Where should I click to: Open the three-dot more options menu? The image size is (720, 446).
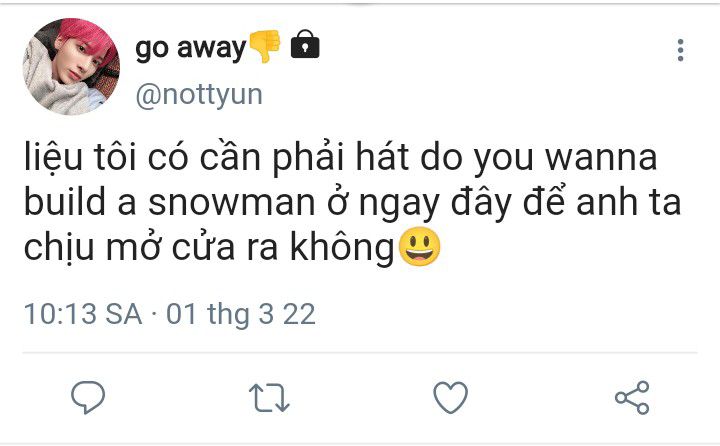click(x=681, y=50)
